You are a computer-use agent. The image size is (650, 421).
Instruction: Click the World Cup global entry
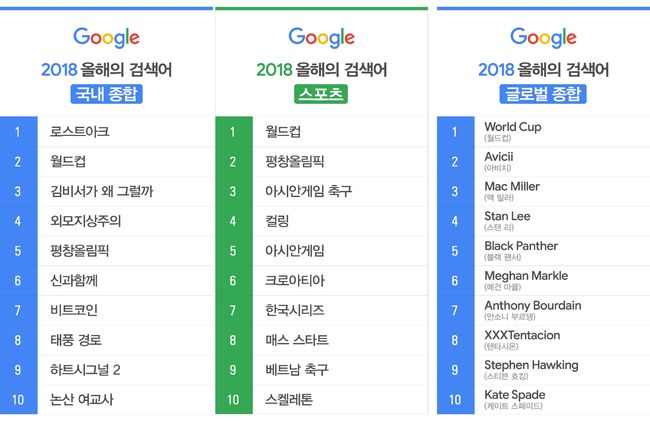coord(512,127)
